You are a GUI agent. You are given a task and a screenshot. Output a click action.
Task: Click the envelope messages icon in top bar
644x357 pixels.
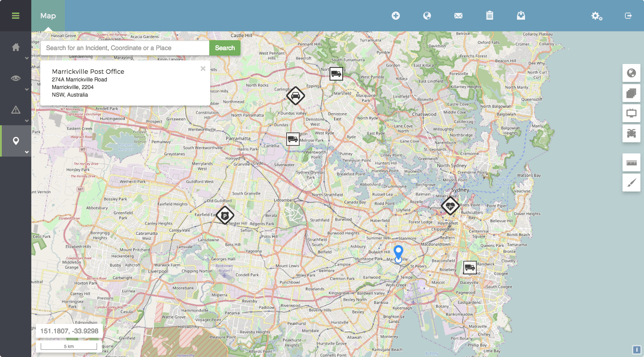point(458,16)
